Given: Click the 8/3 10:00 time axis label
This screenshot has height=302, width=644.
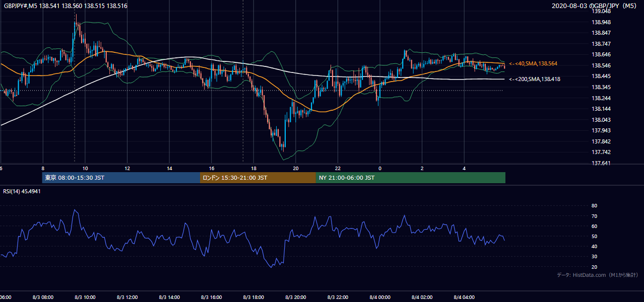Looking at the screenshot, I should 85,297.
